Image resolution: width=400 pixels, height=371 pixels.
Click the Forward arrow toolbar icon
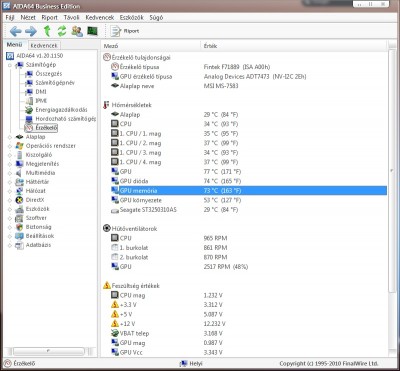pos(31,31)
